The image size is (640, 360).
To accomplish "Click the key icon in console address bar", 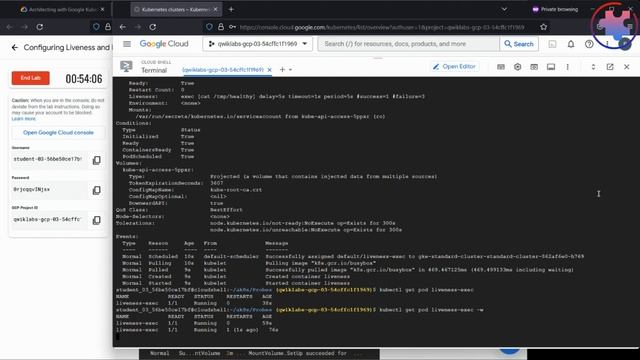I will 232,27.
